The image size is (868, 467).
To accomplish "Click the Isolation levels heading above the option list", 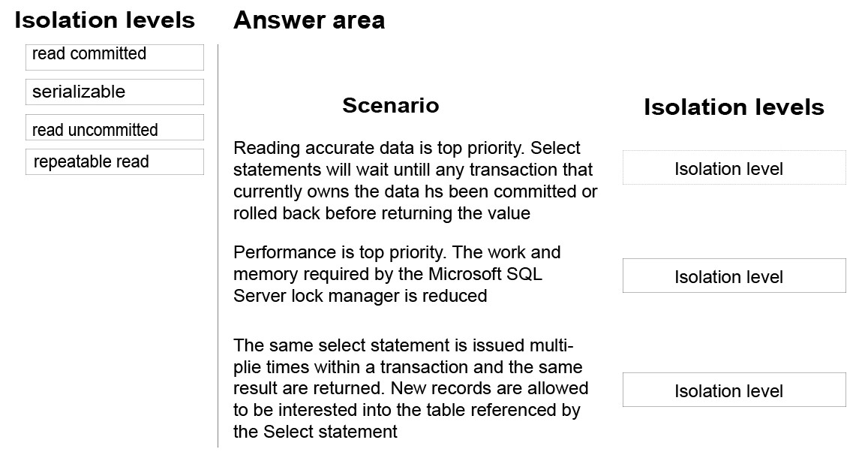I will [x=104, y=20].
